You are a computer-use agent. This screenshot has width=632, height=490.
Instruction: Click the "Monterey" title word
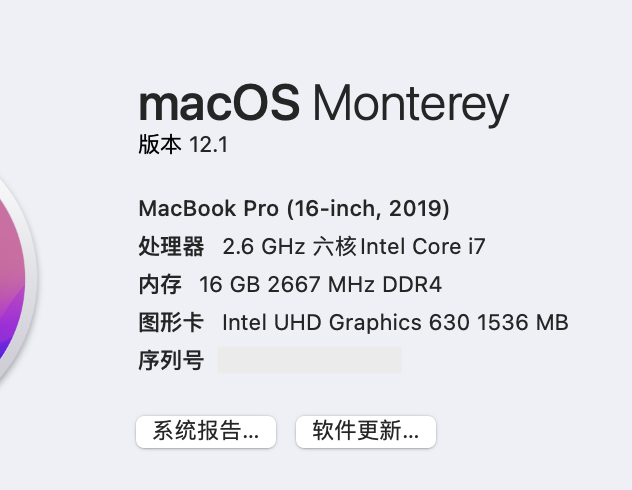tap(411, 105)
